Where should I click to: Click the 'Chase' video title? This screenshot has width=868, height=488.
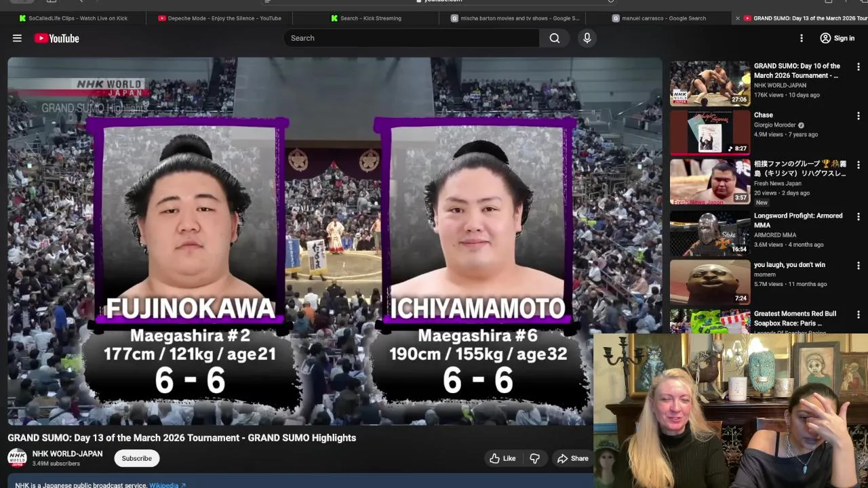click(x=764, y=115)
